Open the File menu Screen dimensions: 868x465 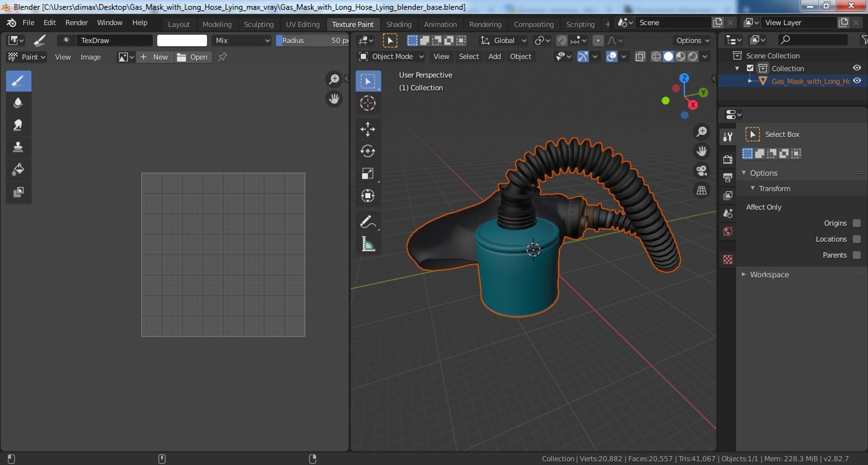[28, 23]
